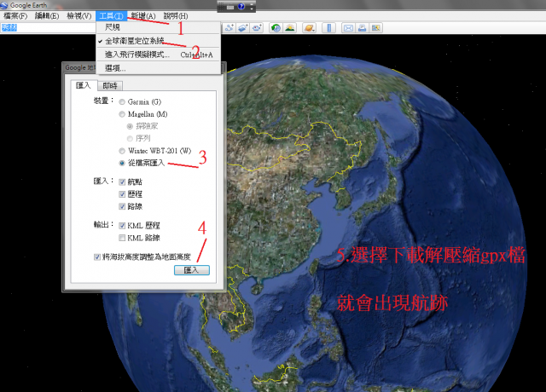Show historical imagery with clock icon
This screenshot has width=546, height=392.
276,28
